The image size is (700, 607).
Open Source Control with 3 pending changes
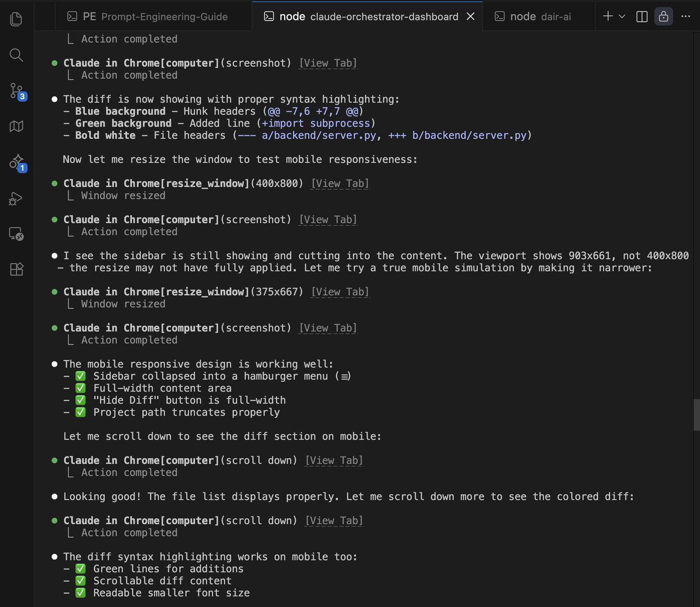(x=17, y=91)
